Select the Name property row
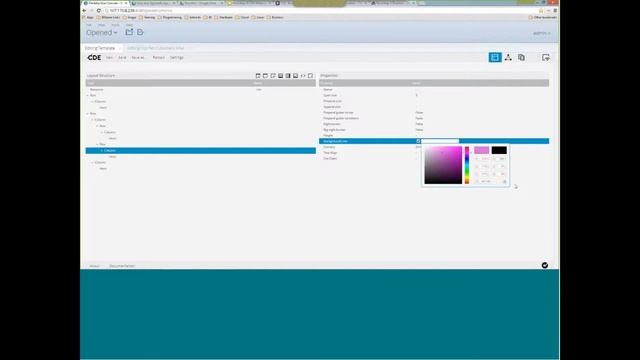The height and width of the screenshot is (360, 640). 434,89
